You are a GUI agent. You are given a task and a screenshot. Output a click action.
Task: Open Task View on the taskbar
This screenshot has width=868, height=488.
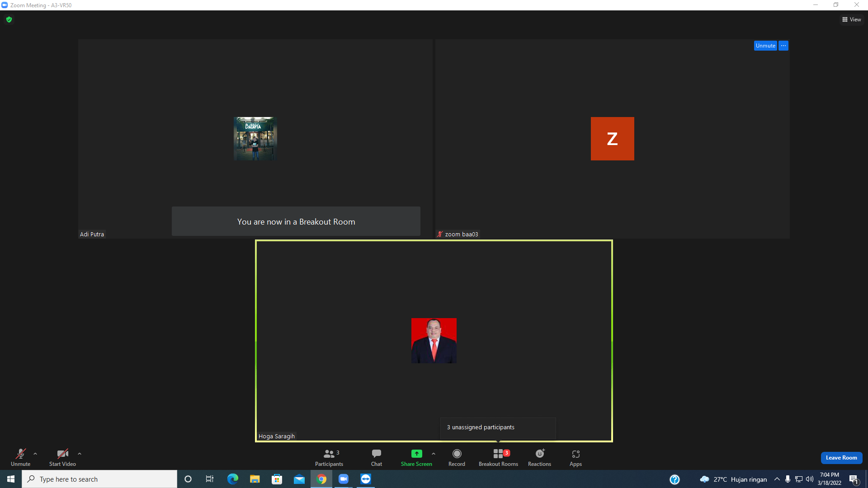[x=210, y=479]
